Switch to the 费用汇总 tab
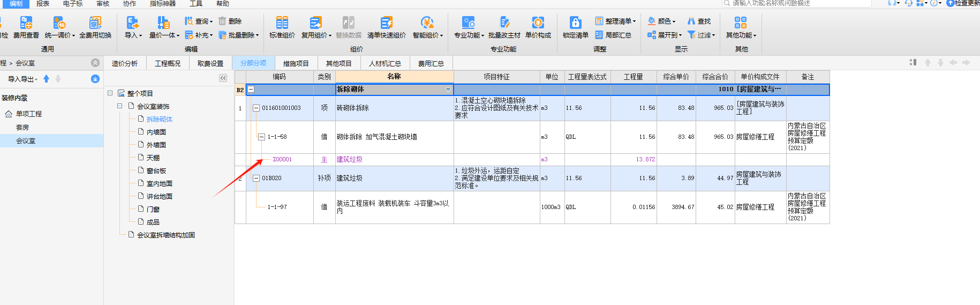The image size is (980, 305). (431, 63)
